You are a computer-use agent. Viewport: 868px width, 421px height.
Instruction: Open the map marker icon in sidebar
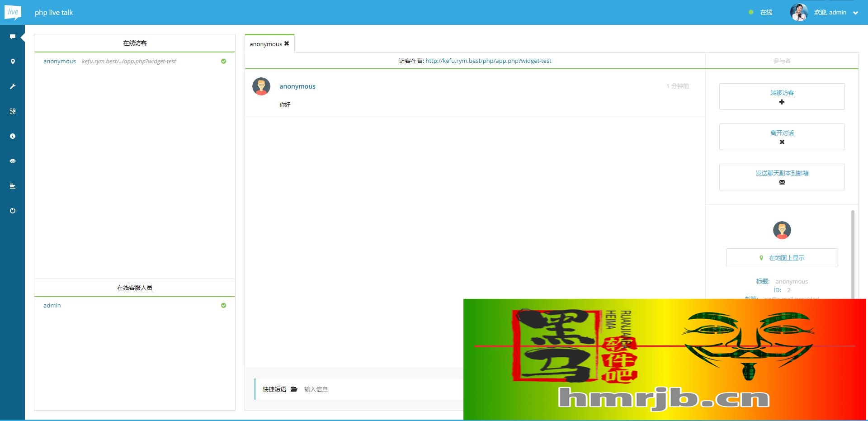click(x=13, y=61)
